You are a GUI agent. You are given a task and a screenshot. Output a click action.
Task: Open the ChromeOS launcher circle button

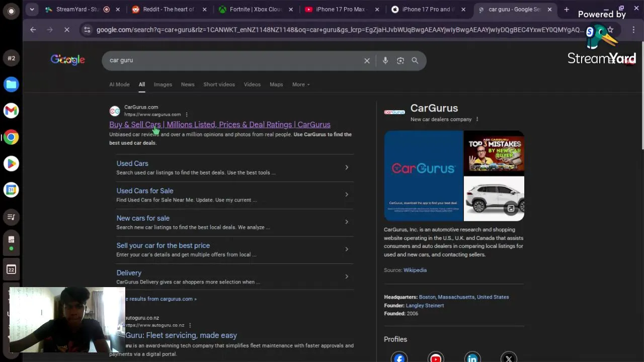(11, 11)
